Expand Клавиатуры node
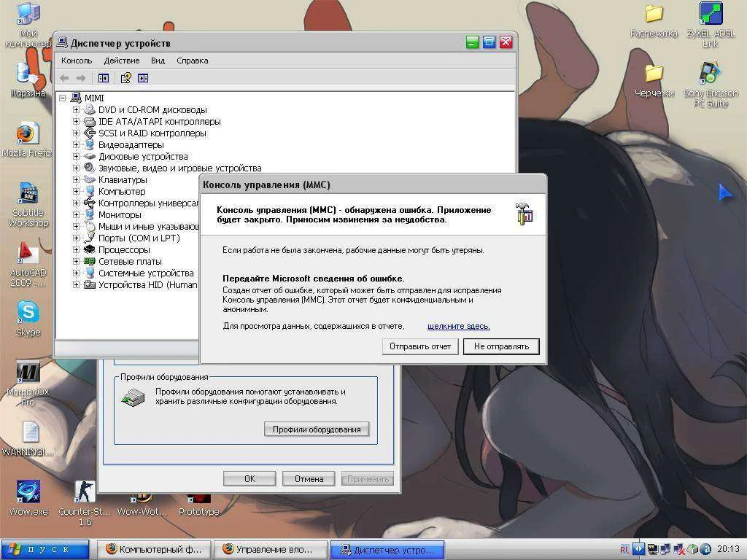 76,179
